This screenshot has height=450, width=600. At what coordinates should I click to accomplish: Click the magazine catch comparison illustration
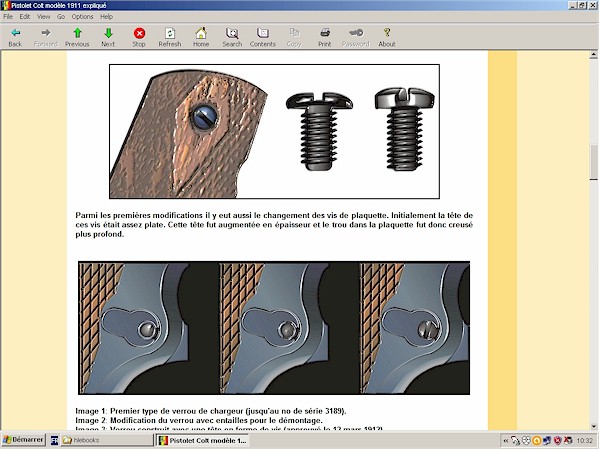coord(274,328)
